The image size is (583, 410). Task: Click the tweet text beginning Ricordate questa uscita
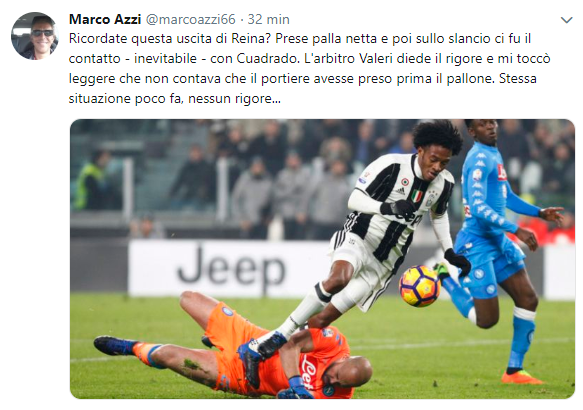(309, 68)
